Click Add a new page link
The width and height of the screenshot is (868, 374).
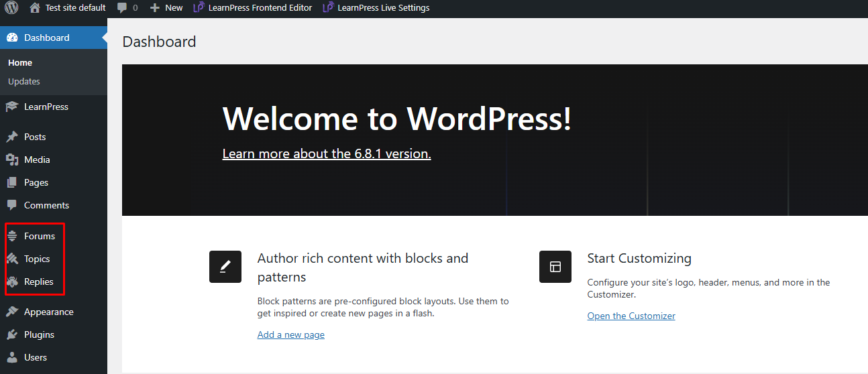point(291,334)
